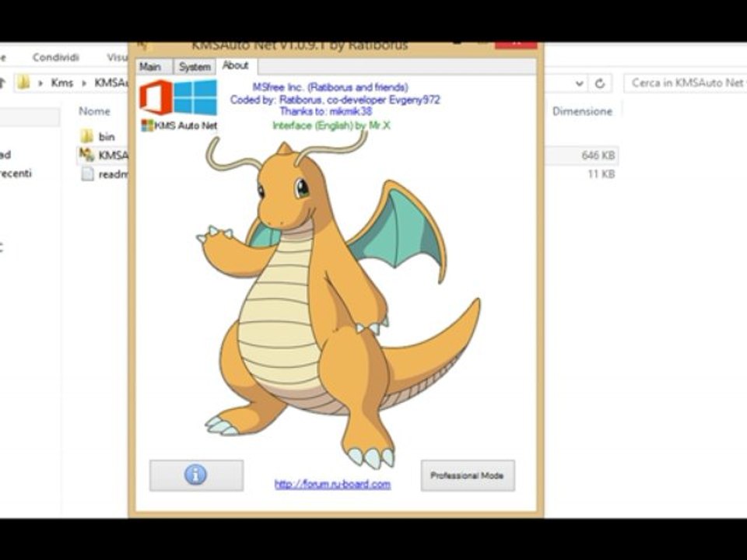This screenshot has height=560, width=747.
Task: Open the Condividi ribbon tab in Explorer
Action: pos(56,57)
